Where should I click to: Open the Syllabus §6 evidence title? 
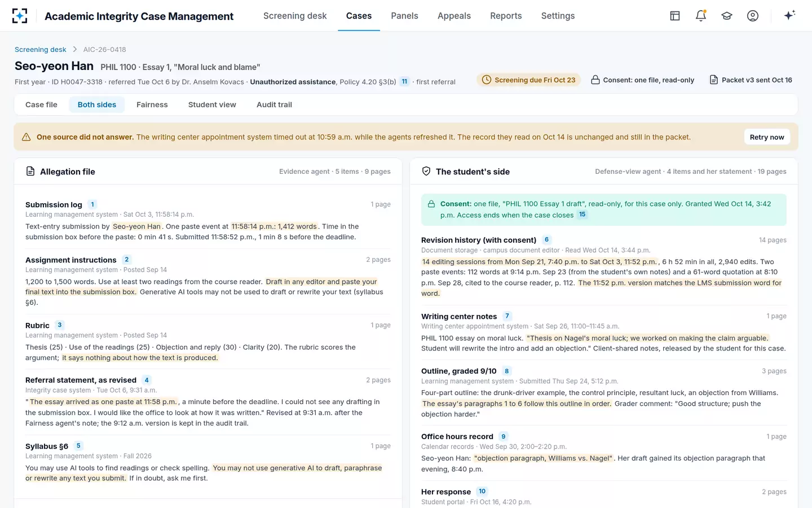click(47, 446)
